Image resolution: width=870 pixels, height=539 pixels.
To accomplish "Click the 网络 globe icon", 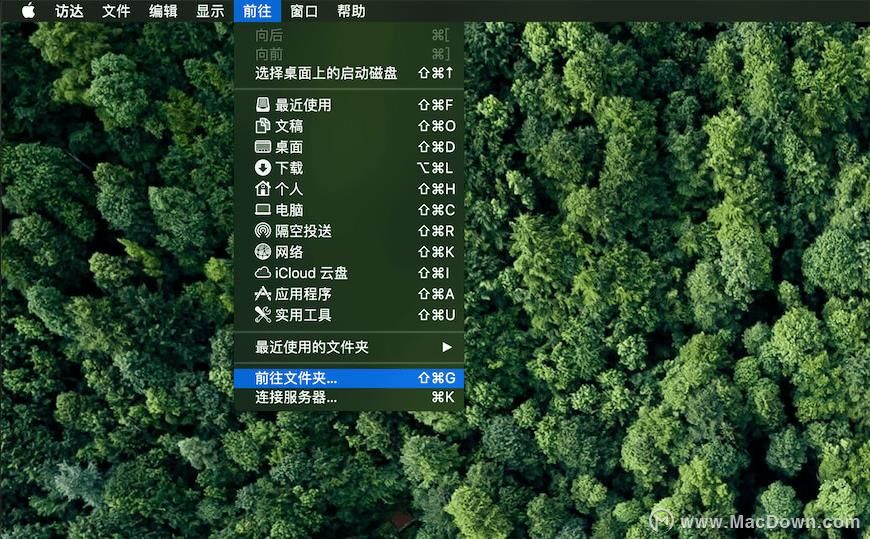I will 262,252.
